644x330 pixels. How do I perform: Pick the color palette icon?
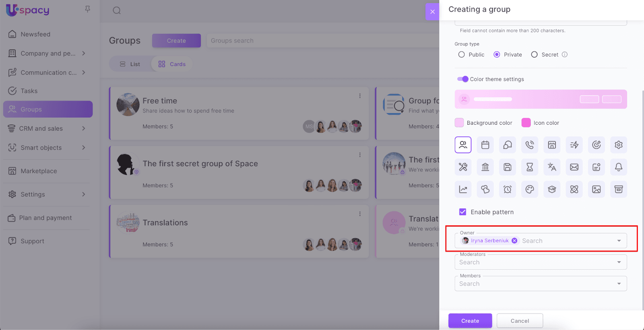[x=530, y=189]
